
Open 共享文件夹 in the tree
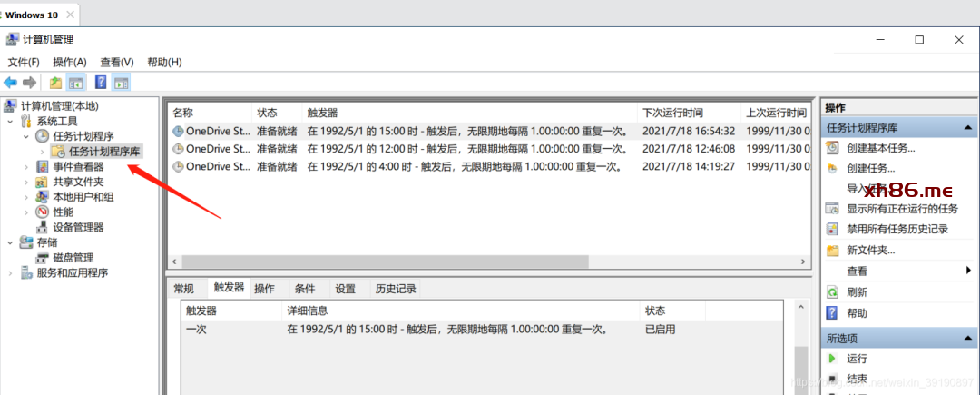[x=79, y=182]
